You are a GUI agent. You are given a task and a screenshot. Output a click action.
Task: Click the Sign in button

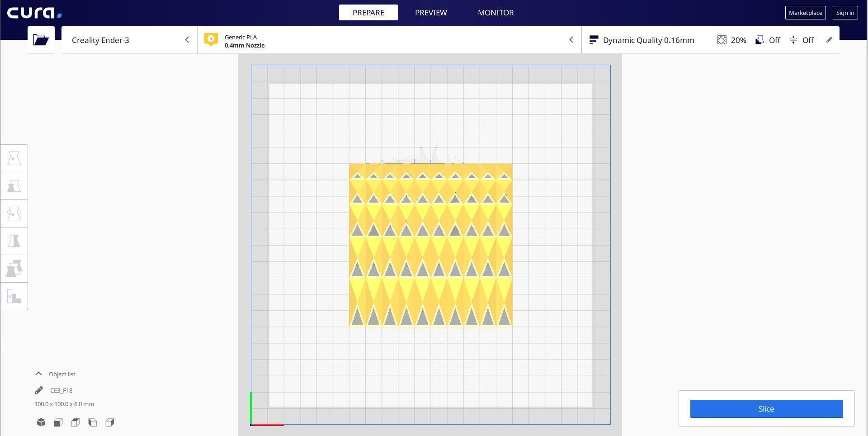coord(845,13)
